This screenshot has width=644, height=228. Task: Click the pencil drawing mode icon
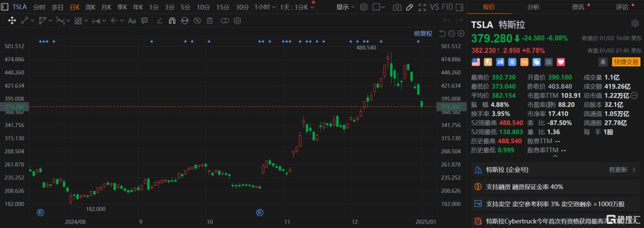click(x=410, y=7)
